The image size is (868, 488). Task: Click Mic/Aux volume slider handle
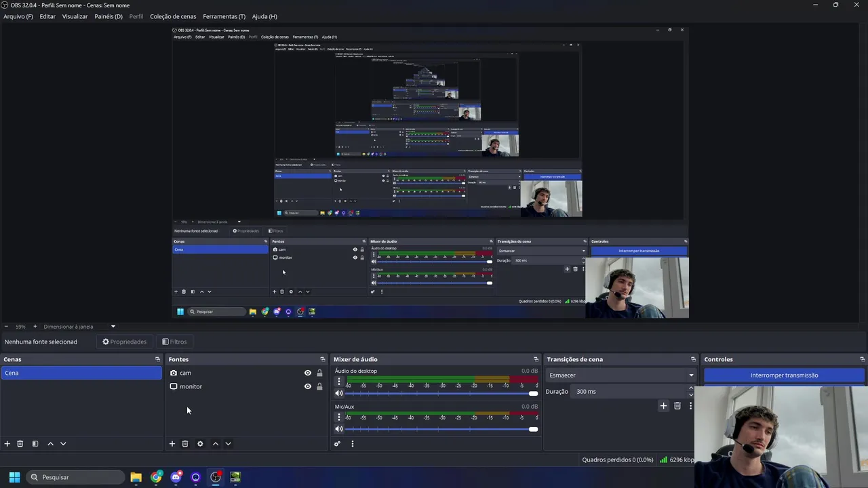click(533, 429)
